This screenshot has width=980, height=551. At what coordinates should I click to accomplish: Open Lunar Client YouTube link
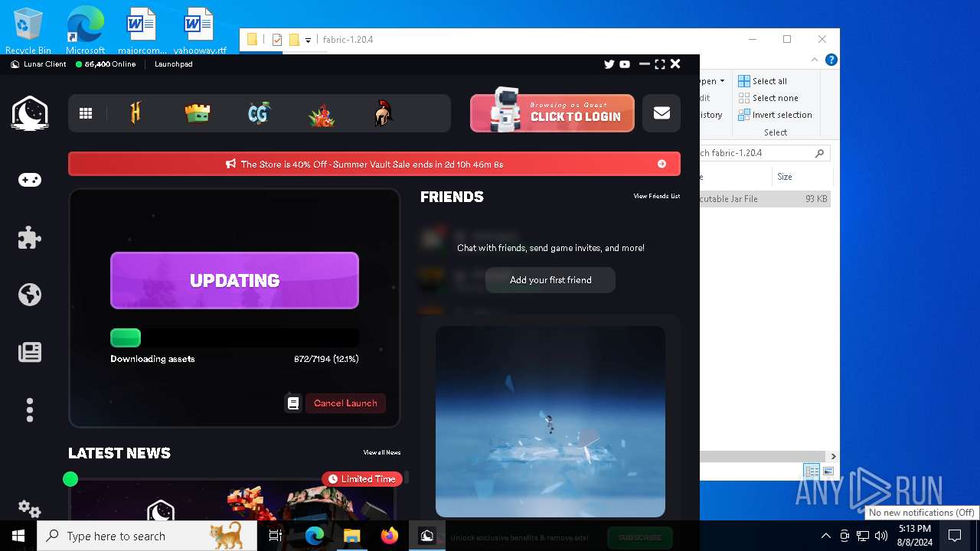click(x=625, y=64)
